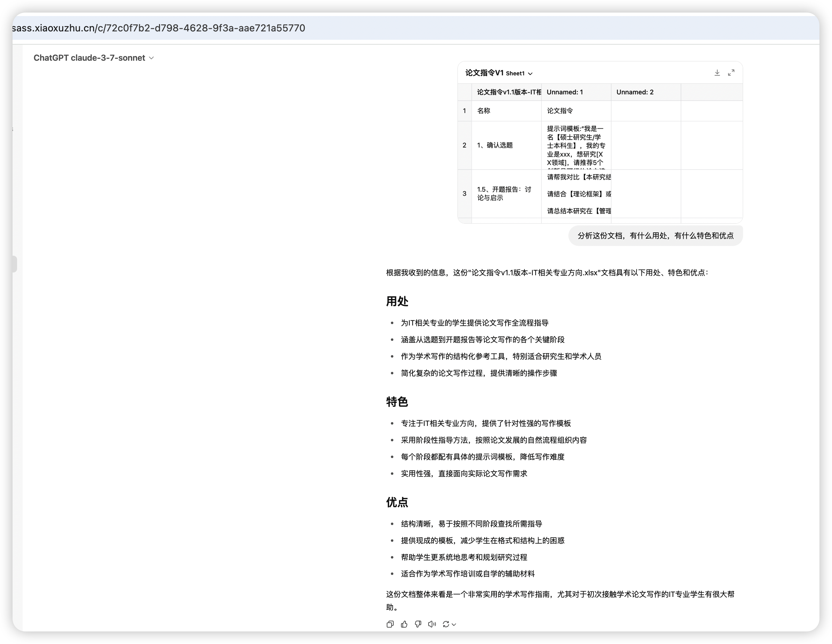This screenshot has height=644, width=832.
Task: Open the Sheet1 sheet selector
Action: coord(519,74)
